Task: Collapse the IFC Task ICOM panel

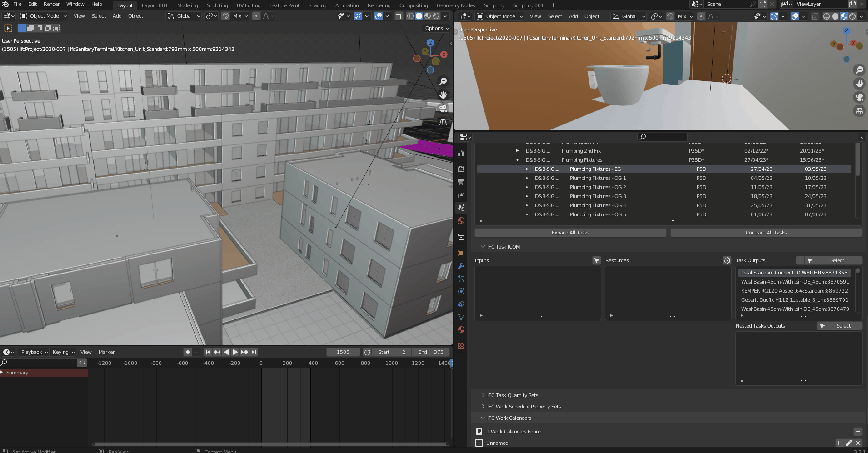Action: pos(503,247)
